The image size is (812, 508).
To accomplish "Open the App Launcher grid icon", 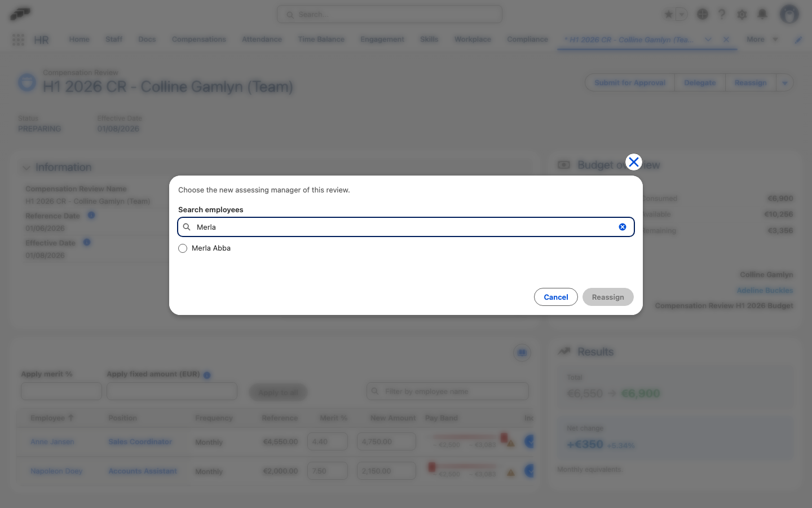I will click(x=18, y=40).
